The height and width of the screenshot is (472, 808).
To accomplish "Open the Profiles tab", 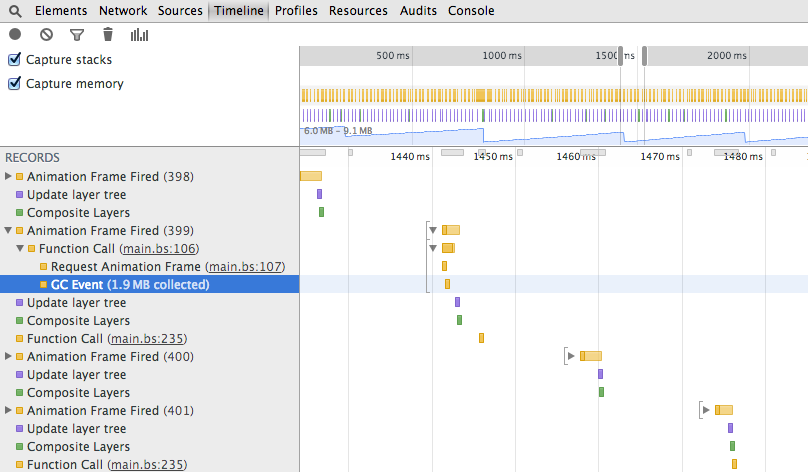I will (x=296, y=11).
